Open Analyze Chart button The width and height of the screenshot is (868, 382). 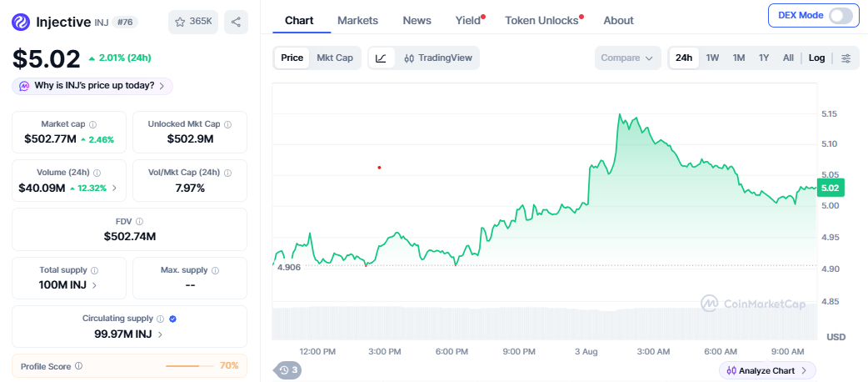click(x=767, y=370)
